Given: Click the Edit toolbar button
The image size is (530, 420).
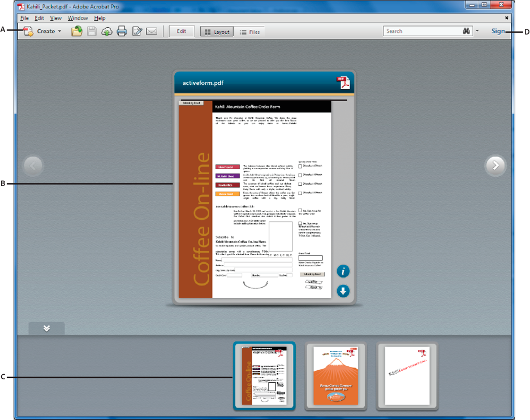Looking at the screenshot, I should [x=182, y=32].
